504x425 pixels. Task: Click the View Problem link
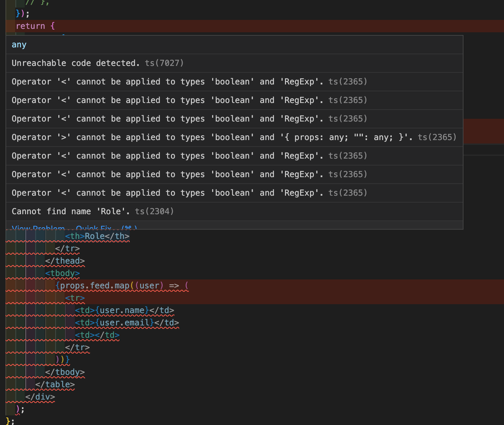pyautogui.click(x=38, y=228)
